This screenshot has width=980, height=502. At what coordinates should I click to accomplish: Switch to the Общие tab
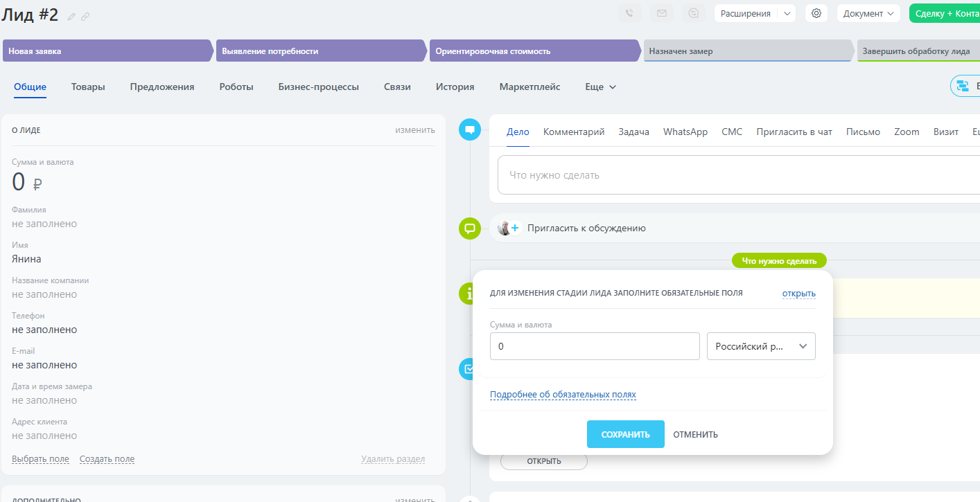(x=30, y=87)
